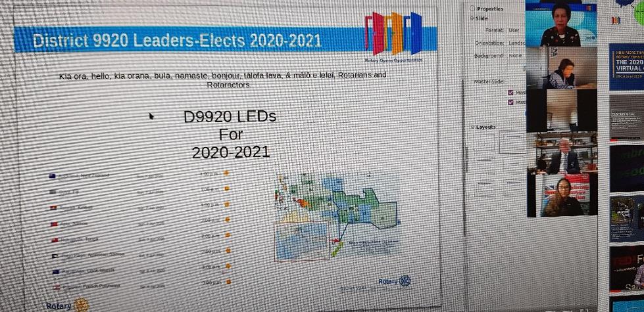Open the Background dropdown showing None

coord(515,56)
